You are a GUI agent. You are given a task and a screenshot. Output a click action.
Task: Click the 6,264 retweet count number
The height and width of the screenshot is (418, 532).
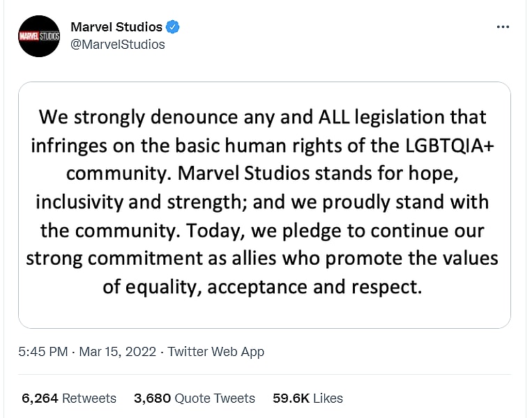click(x=40, y=398)
